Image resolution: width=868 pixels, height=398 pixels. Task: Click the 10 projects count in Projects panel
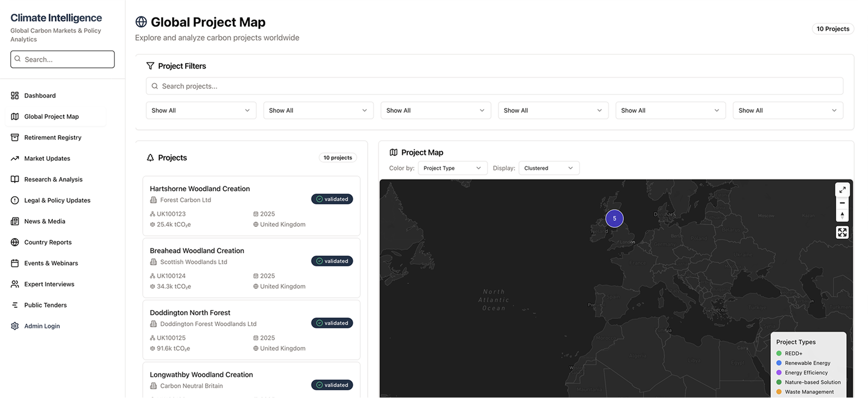coord(338,157)
